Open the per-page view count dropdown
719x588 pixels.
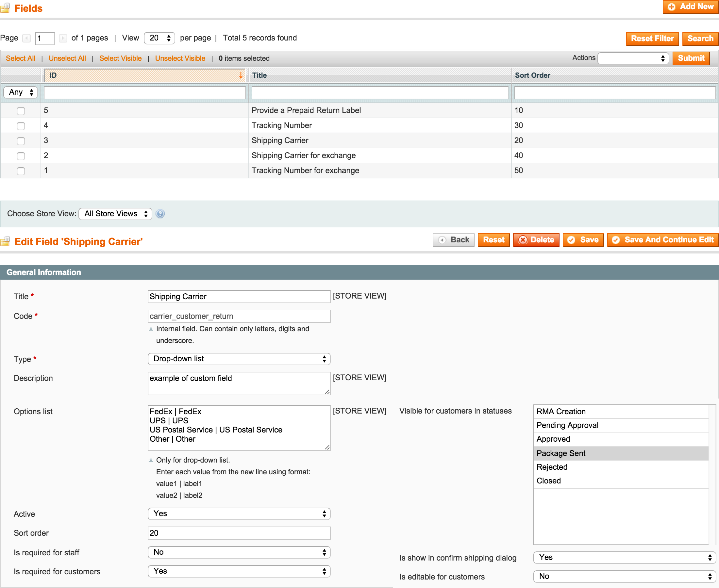tap(159, 38)
